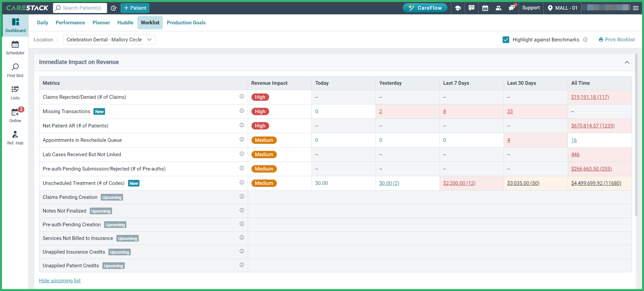This screenshot has height=291, width=644.
Task: Open Net Patient AR all-time amount link
Action: point(593,126)
